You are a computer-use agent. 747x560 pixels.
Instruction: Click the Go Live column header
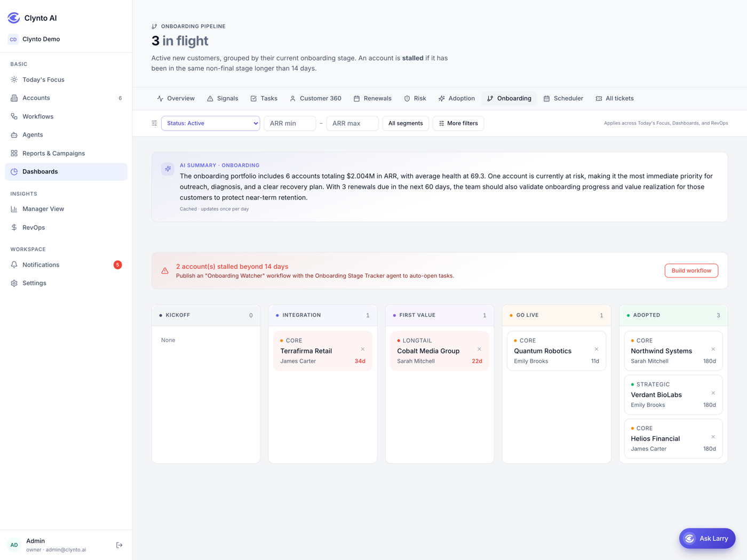point(557,315)
